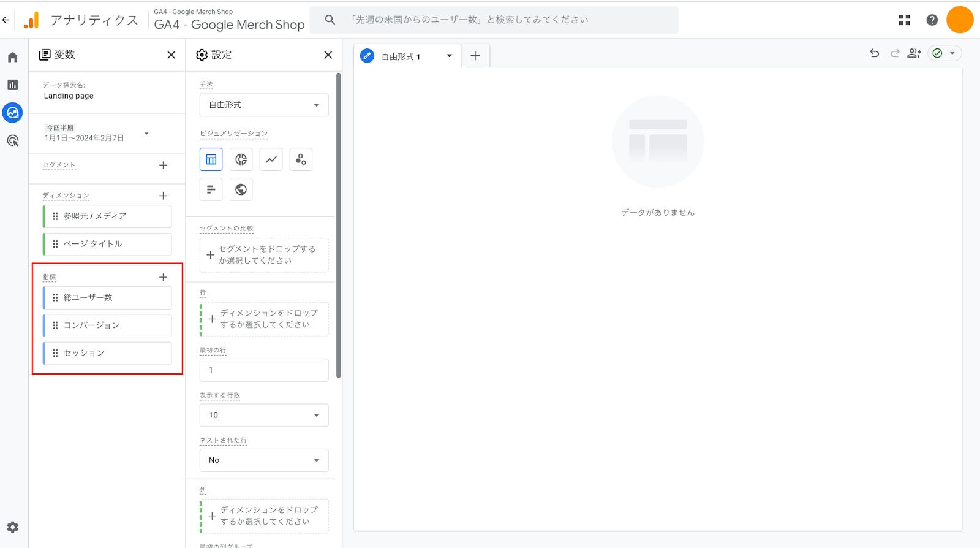Open the share exploration icon
The height and width of the screenshot is (548, 980).
[914, 53]
